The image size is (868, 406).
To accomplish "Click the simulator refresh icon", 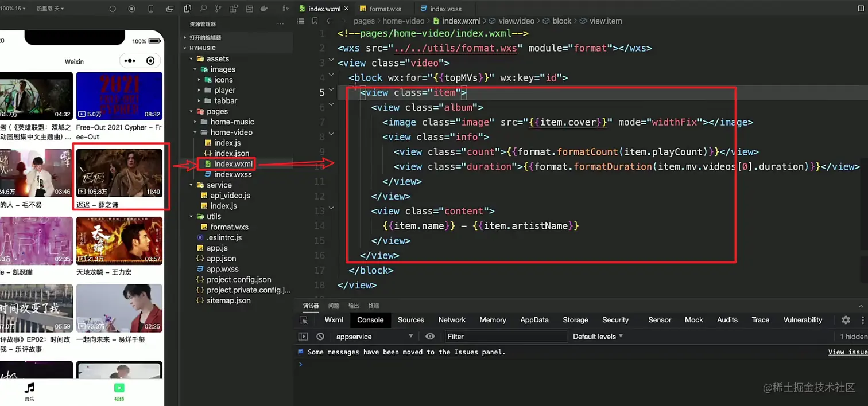I will coord(113,9).
